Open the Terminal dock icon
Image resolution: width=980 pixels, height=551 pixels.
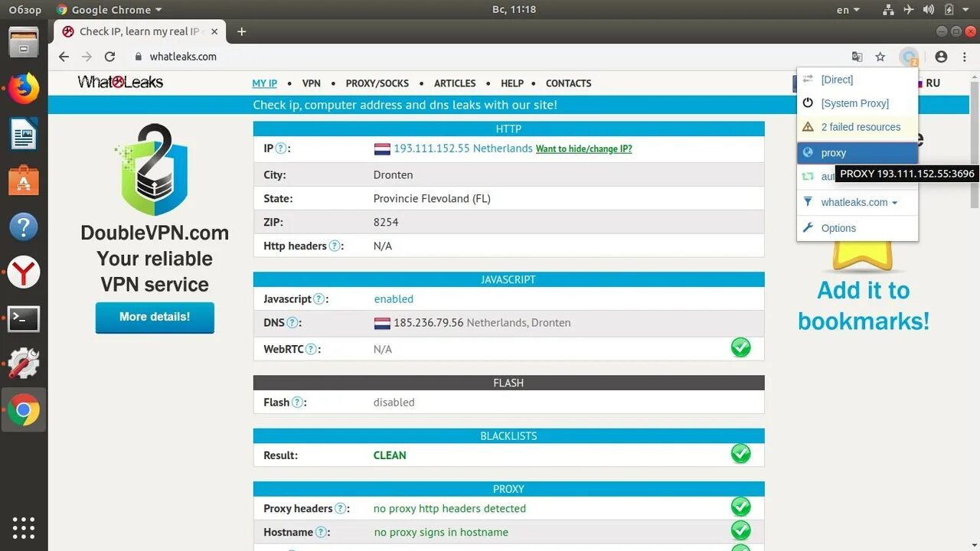24,318
